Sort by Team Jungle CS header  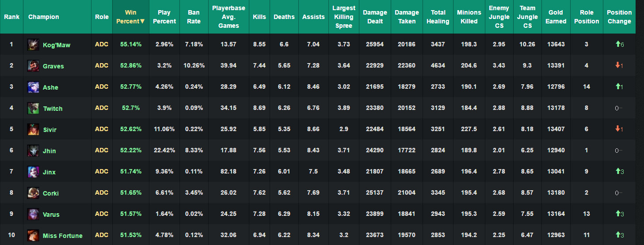coord(528,17)
